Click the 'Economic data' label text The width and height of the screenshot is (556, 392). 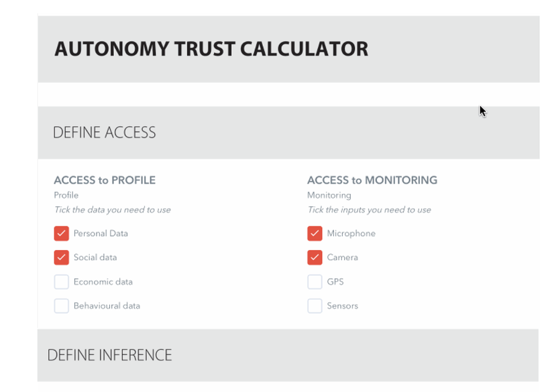(x=103, y=281)
